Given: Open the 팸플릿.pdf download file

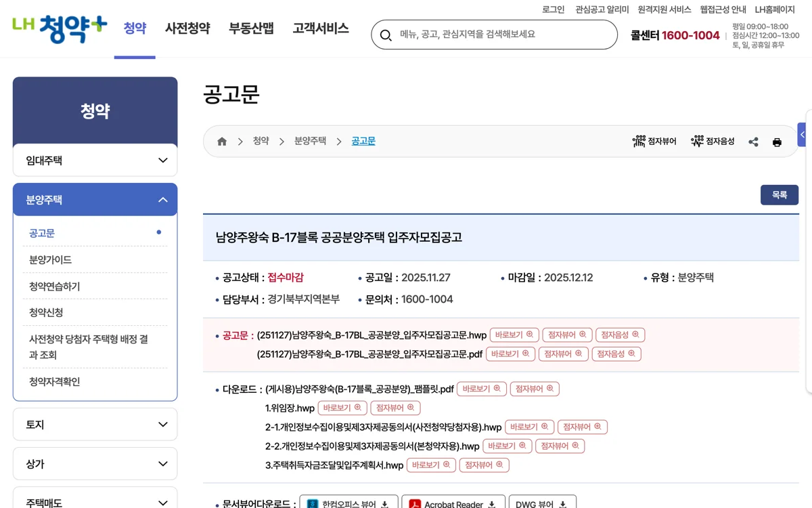Looking at the screenshot, I should click(359, 389).
